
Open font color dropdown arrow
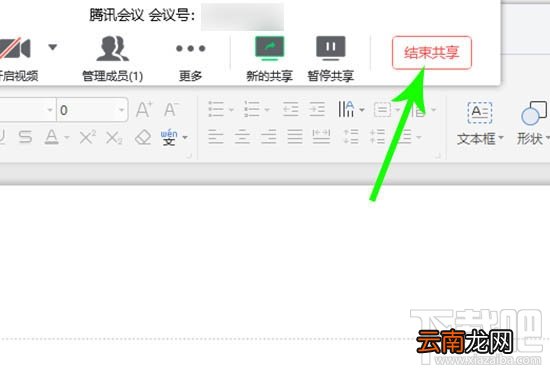click(x=66, y=137)
